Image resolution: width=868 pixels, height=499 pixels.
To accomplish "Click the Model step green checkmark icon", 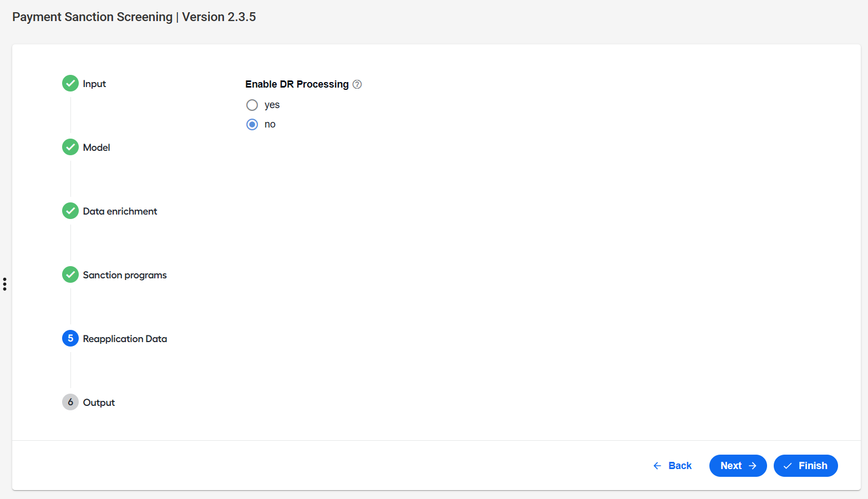I will [x=70, y=147].
